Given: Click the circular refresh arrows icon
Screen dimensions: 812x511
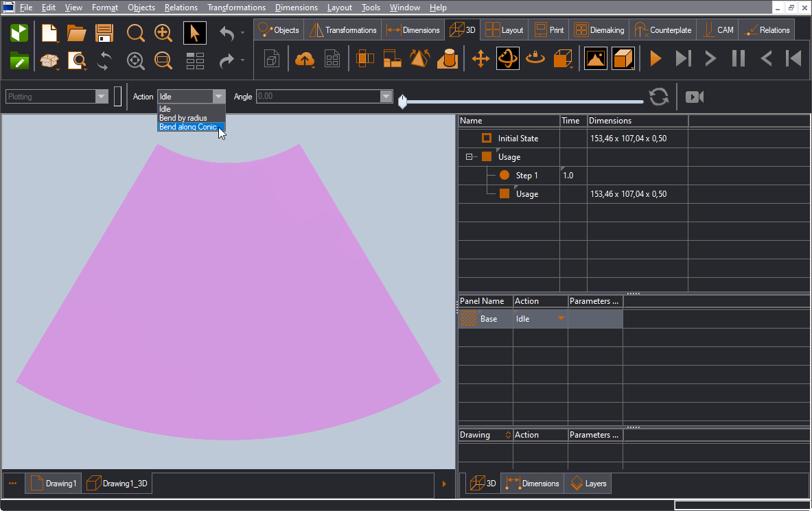Looking at the screenshot, I should tap(659, 97).
